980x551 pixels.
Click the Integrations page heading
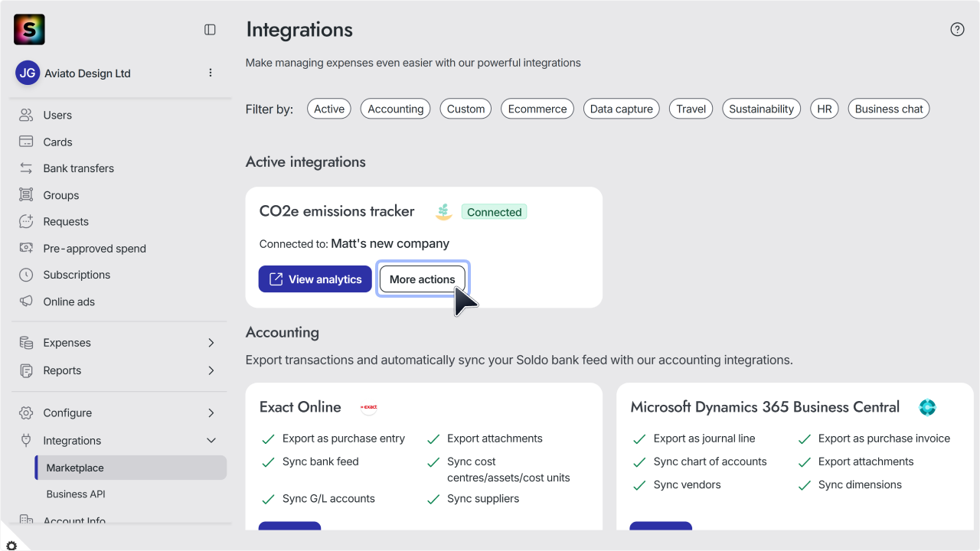299,30
